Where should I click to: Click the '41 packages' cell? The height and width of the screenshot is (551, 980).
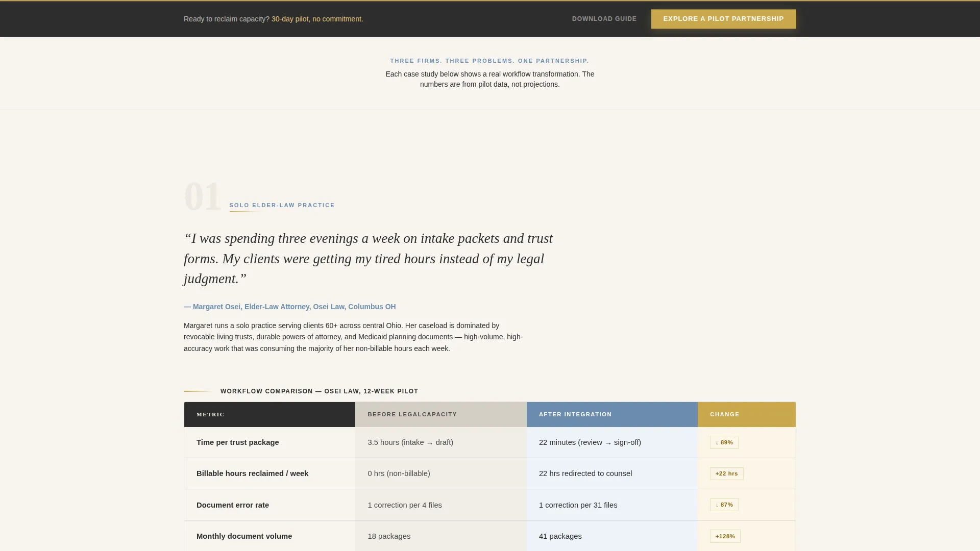(x=612, y=536)
